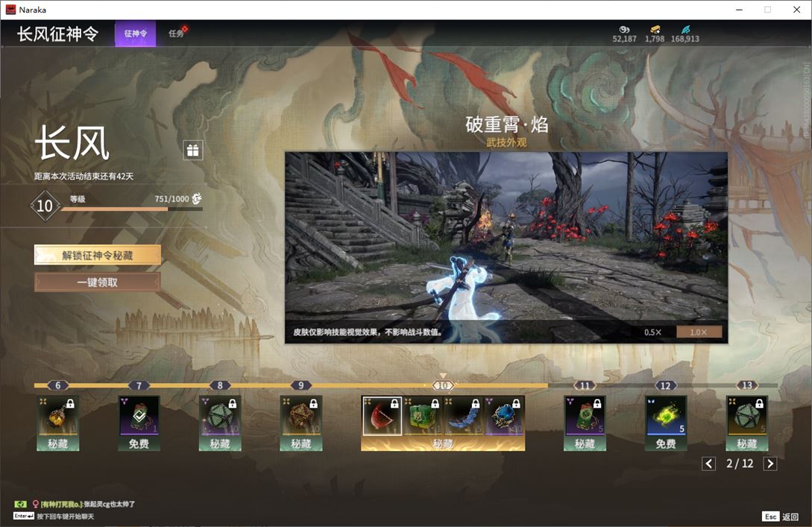Click the Enter key chat prompt icon
The height and width of the screenshot is (527, 812).
coord(23,516)
